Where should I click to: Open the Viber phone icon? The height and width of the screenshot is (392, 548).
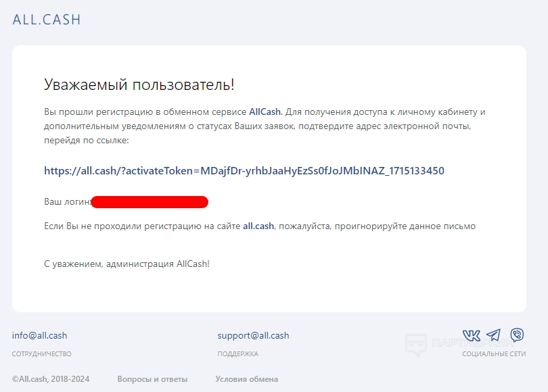518,335
